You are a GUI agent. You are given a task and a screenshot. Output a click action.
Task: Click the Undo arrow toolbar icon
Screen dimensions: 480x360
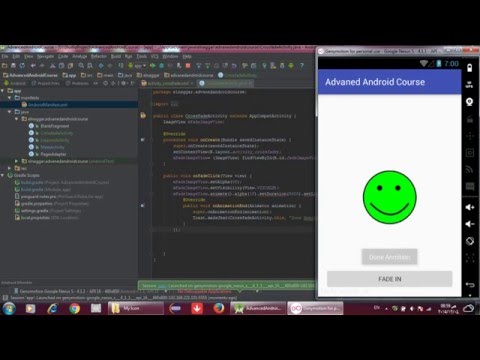33,66
